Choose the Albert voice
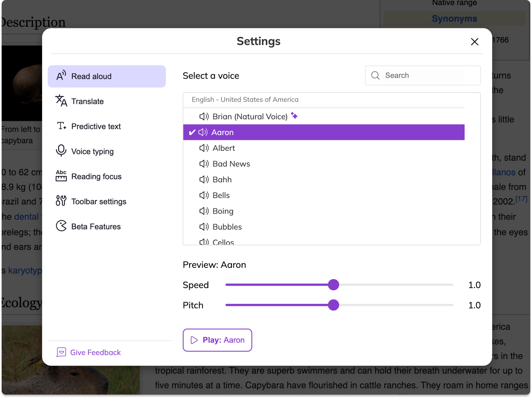532x398 pixels. coord(324,148)
